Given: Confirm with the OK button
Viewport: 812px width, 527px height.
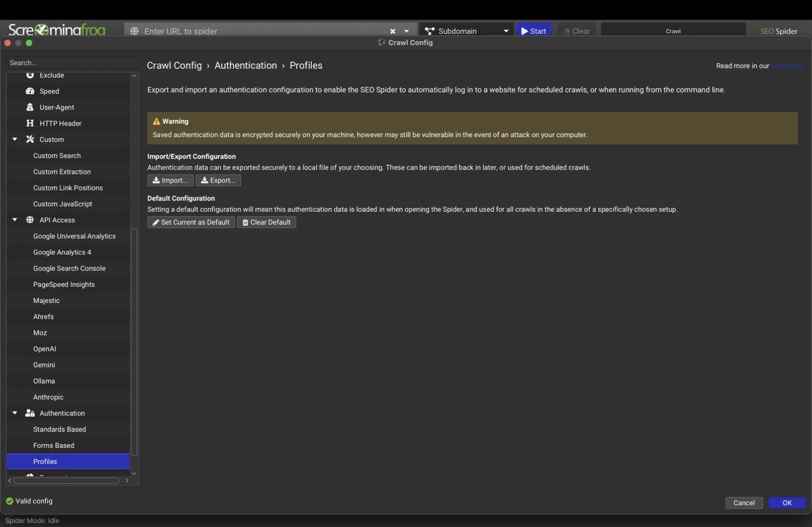Looking at the screenshot, I should coord(787,503).
